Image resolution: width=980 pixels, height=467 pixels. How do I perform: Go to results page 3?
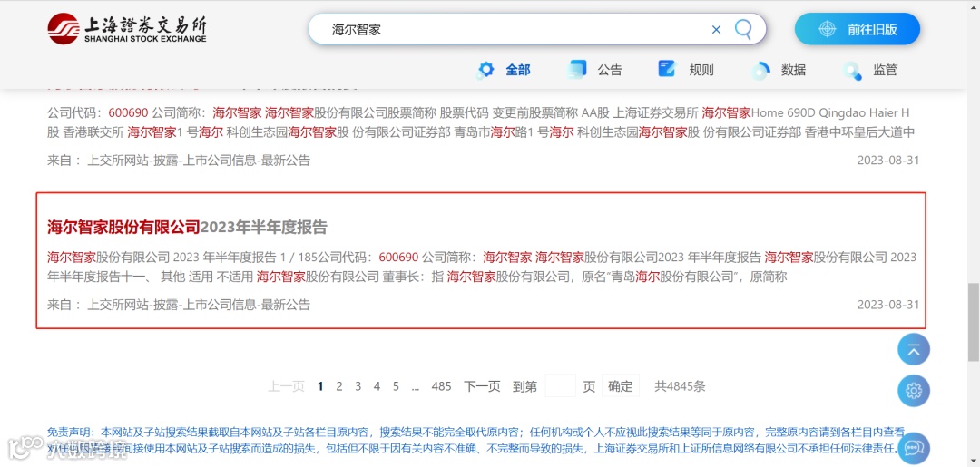coord(358,386)
